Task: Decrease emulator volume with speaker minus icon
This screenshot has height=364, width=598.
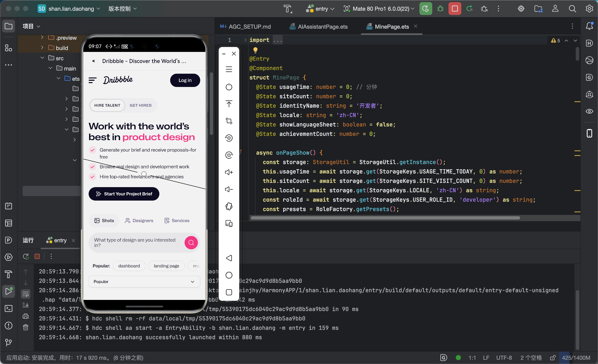Action: 229,189
